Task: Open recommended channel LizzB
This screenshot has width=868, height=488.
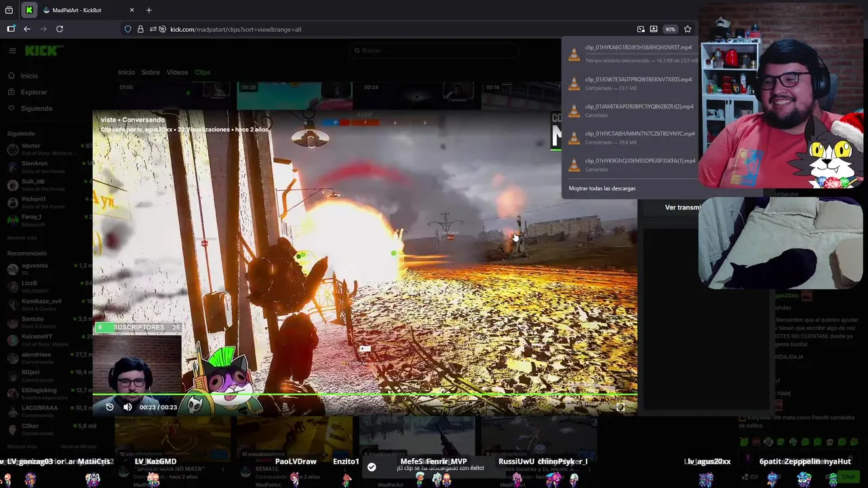Action: 49,287
